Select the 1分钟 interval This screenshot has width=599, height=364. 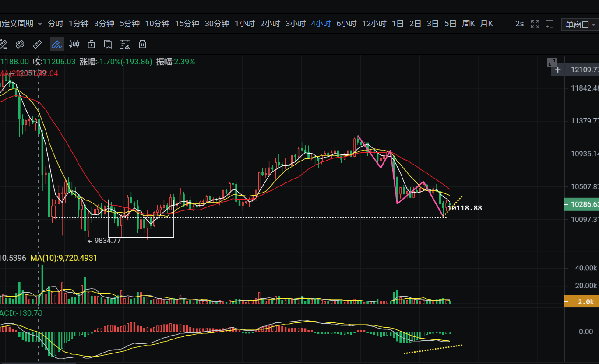pos(79,24)
